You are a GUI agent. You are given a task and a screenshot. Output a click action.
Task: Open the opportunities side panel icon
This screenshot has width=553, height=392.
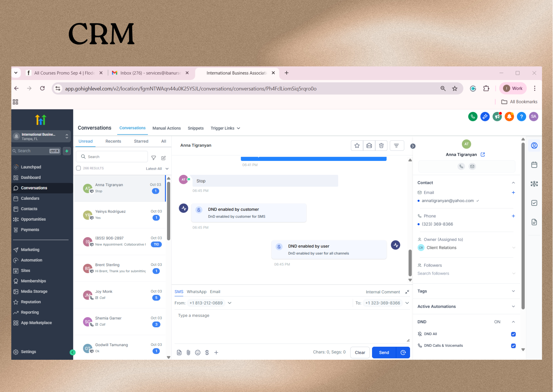coord(534,184)
